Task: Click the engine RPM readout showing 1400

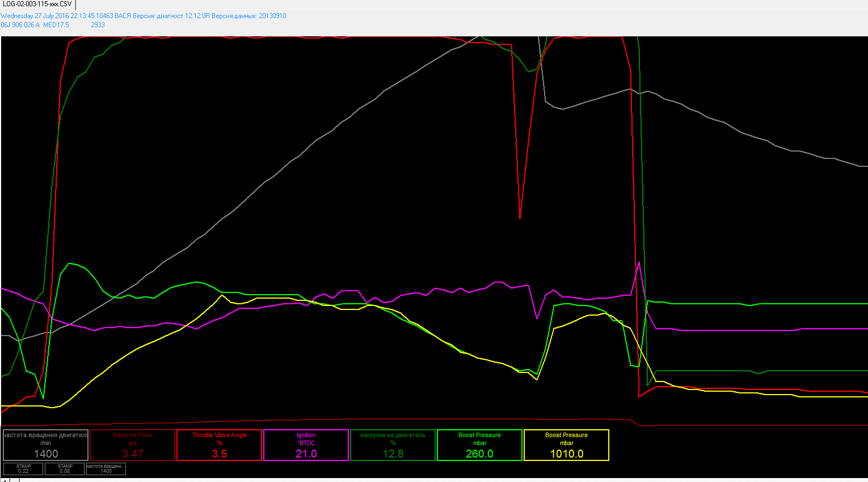Action: 46,445
